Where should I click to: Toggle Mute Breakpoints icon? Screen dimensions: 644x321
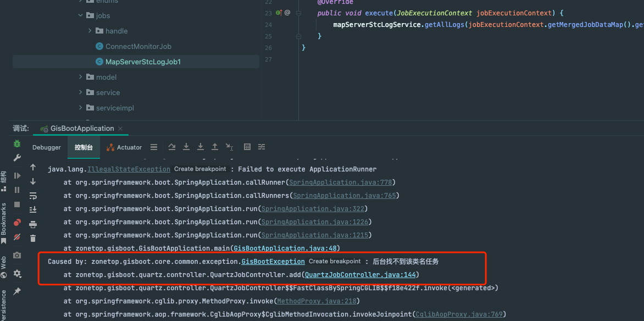(x=17, y=237)
